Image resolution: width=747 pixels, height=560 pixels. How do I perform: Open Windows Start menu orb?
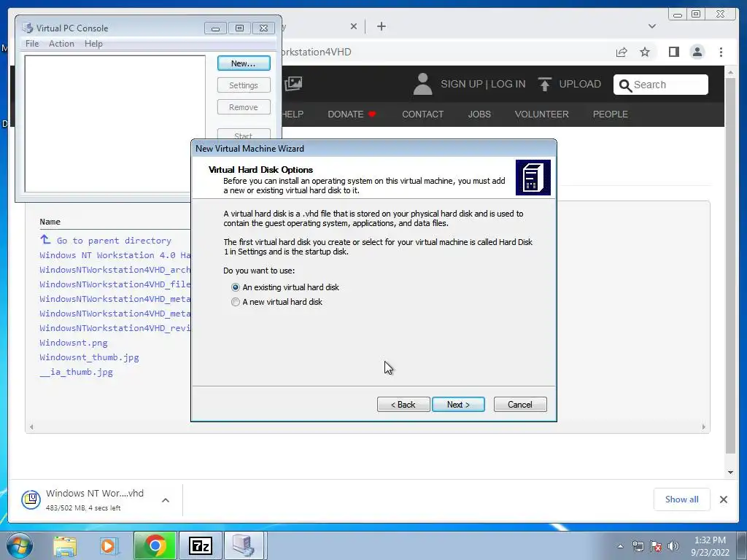[20, 545]
